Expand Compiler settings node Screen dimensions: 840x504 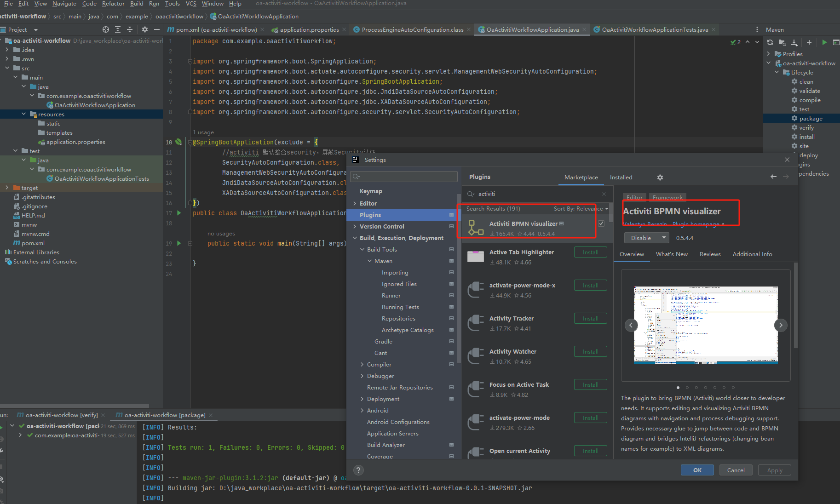(362, 364)
